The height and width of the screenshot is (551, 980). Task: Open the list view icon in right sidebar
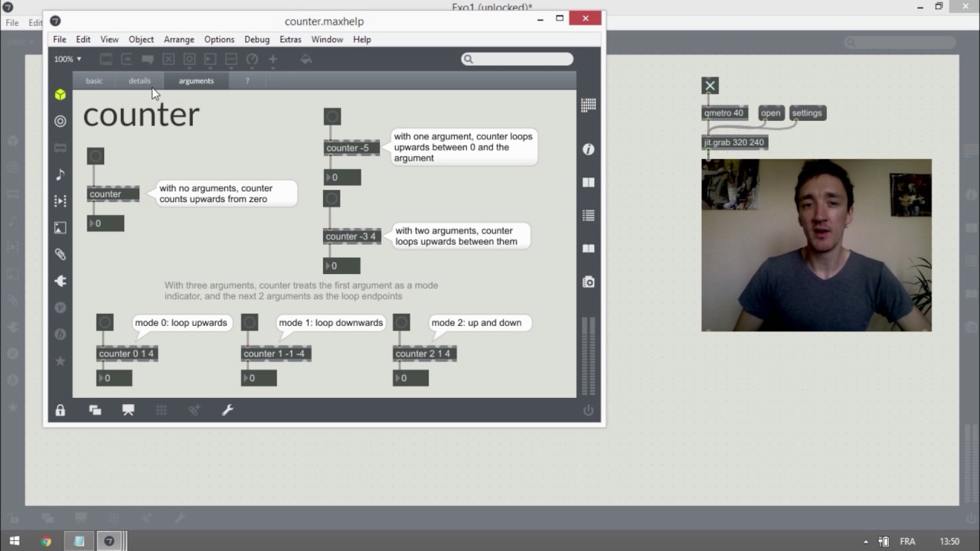tap(588, 216)
